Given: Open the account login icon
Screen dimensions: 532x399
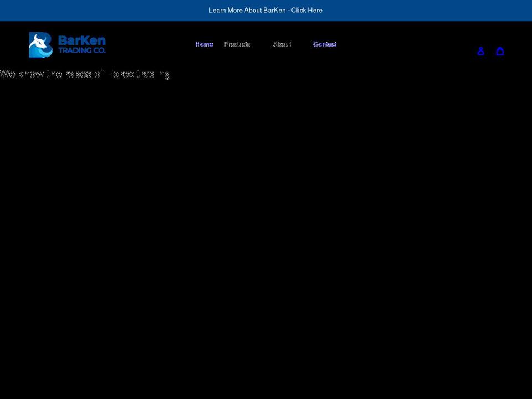Looking at the screenshot, I should click(x=480, y=51).
